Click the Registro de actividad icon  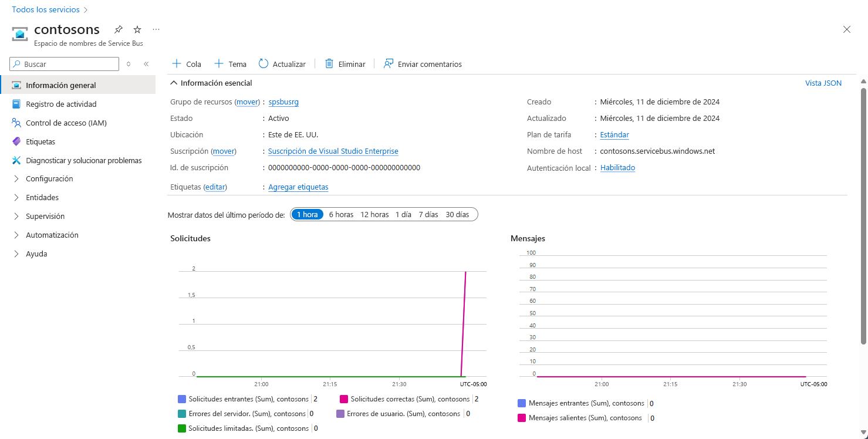16,104
